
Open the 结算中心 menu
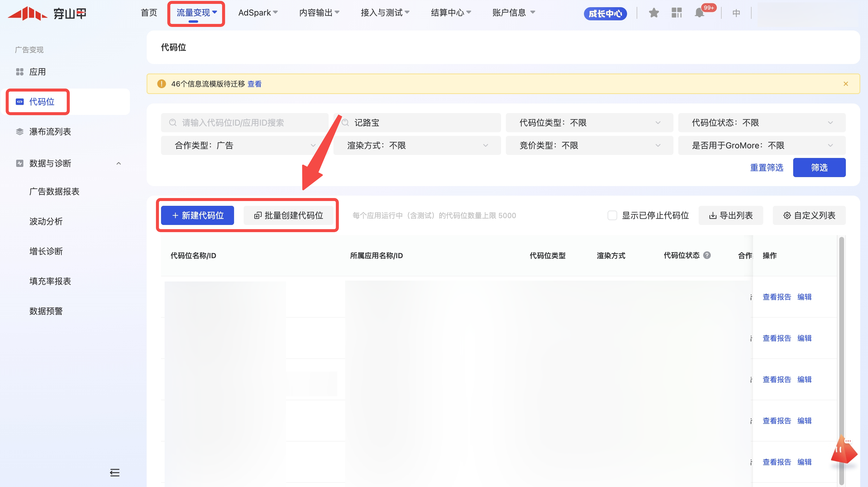[450, 13]
